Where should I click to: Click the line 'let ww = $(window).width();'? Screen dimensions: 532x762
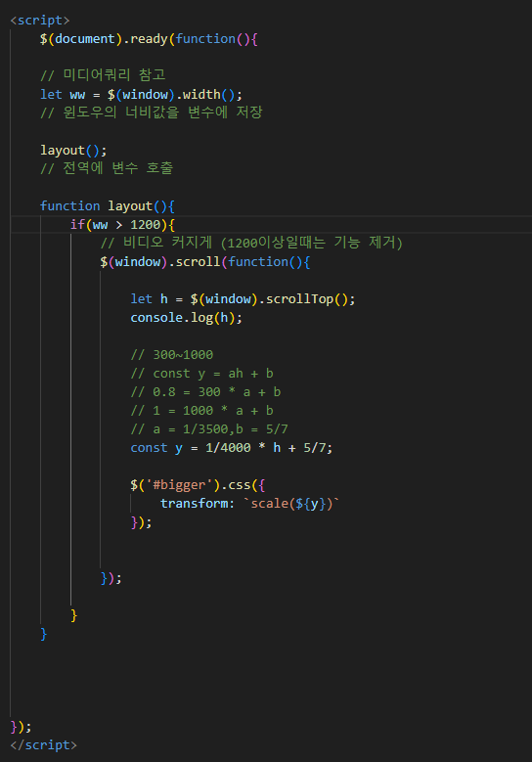[141, 94]
